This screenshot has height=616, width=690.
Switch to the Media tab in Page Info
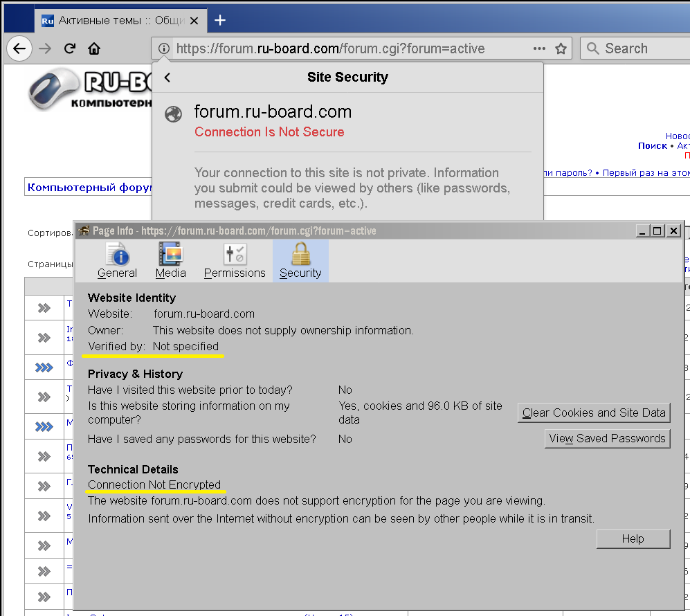click(x=171, y=261)
